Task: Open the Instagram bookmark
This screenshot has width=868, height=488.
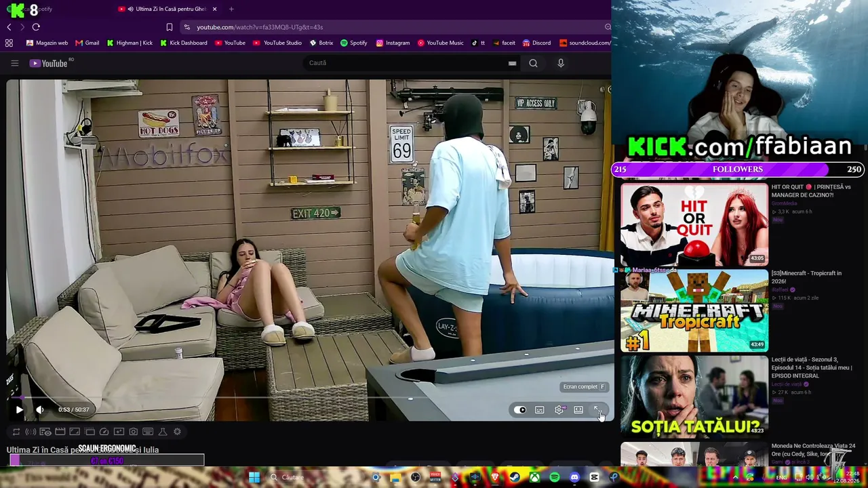Action: [x=393, y=43]
